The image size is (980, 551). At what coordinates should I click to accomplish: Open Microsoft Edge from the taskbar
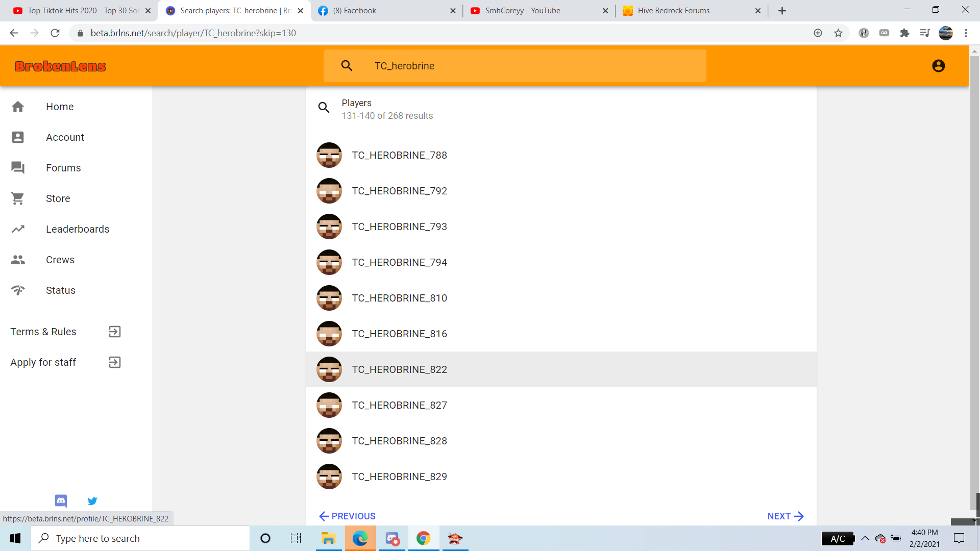tap(360, 538)
